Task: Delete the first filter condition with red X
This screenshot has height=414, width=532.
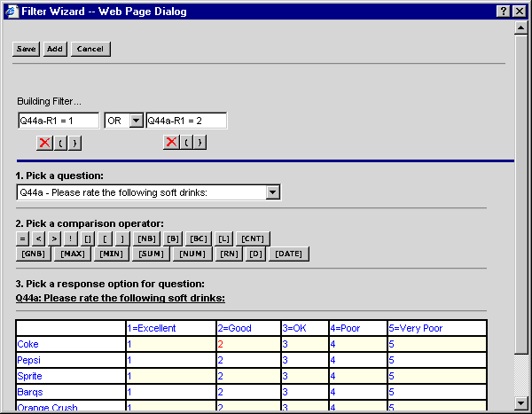Action: coord(44,143)
